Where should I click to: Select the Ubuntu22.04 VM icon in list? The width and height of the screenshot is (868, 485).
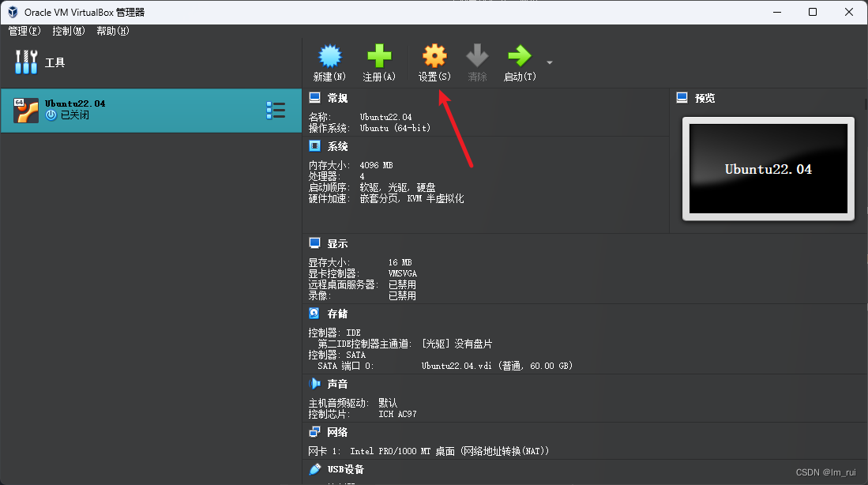26,110
